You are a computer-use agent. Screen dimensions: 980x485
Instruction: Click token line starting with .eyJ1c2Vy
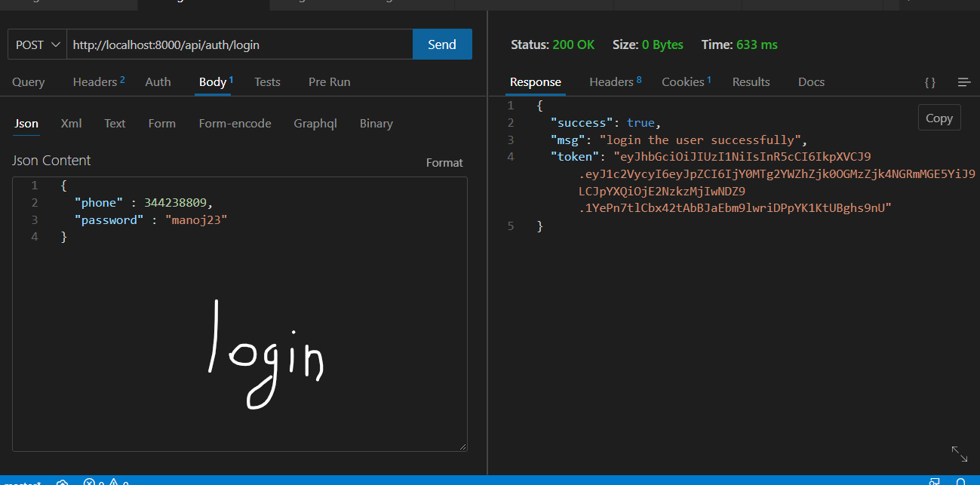click(777, 174)
